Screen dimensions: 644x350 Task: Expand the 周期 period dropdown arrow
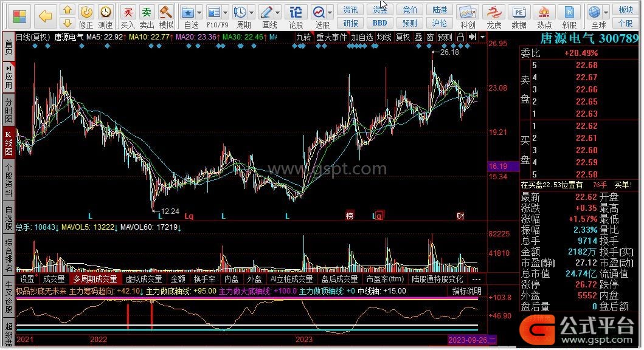pos(251,13)
